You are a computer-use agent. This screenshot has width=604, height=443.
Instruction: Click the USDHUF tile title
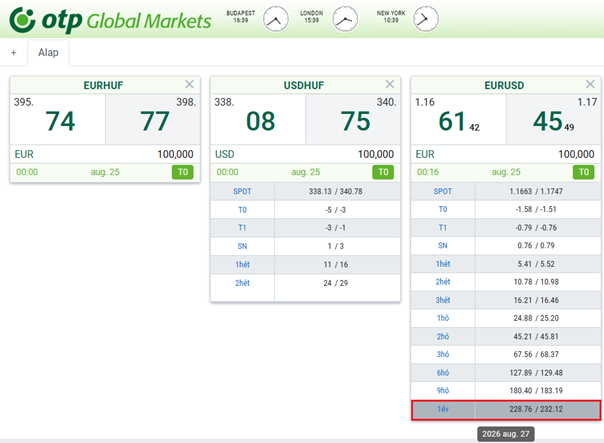click(304, 85)
